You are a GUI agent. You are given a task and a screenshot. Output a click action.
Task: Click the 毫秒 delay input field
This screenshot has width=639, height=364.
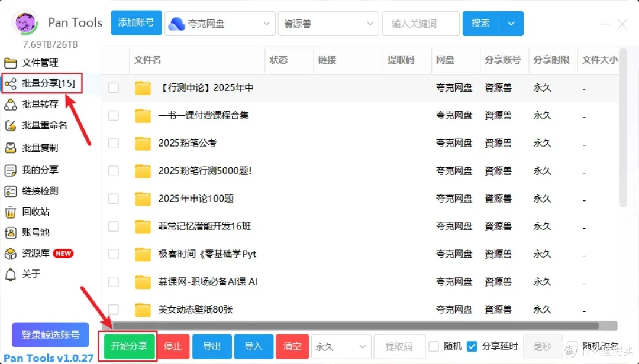(x=543, y=346)
